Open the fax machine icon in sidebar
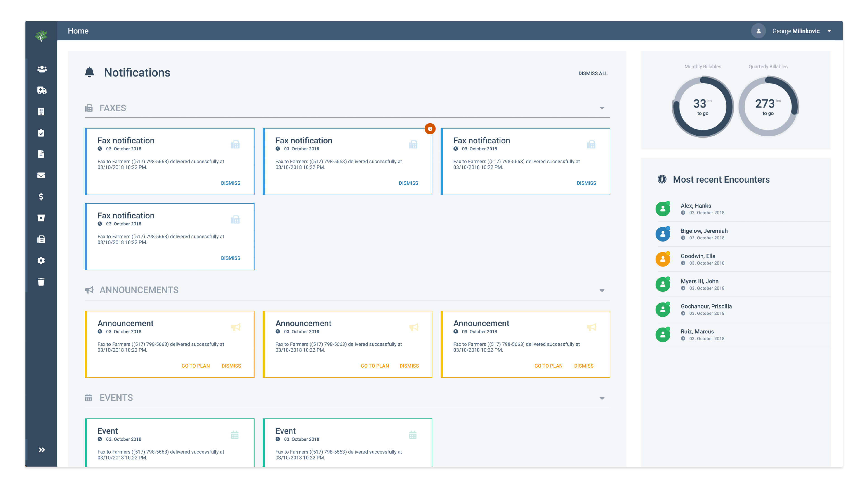The image size is (868, 488). click(41, 239)
